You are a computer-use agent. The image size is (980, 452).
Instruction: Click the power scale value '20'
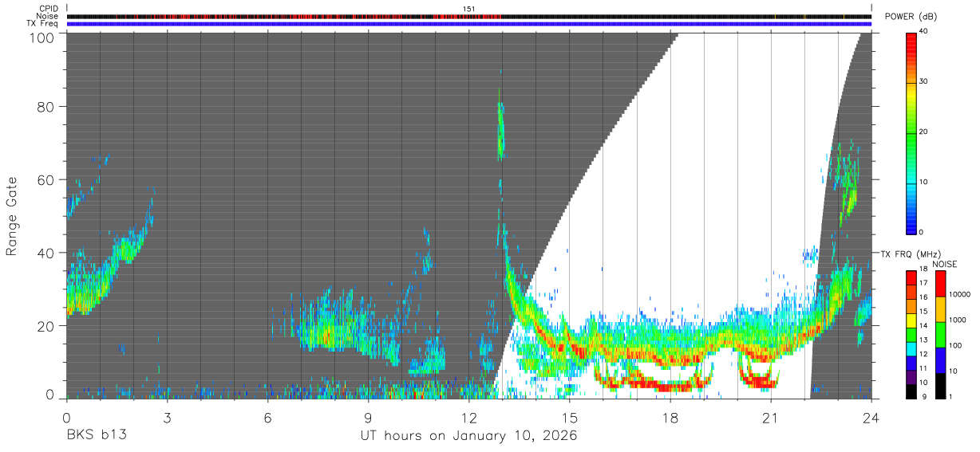point(923,132)
